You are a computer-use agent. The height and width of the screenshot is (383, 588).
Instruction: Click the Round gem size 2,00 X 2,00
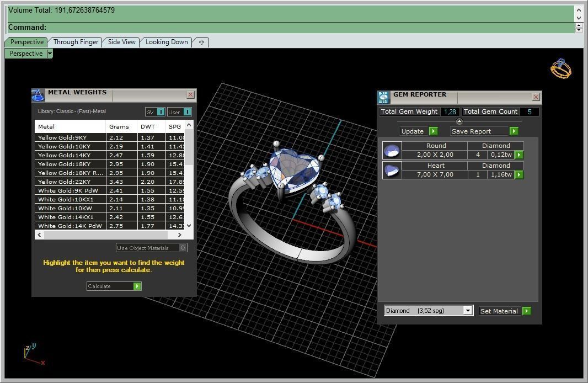[435, 155]
